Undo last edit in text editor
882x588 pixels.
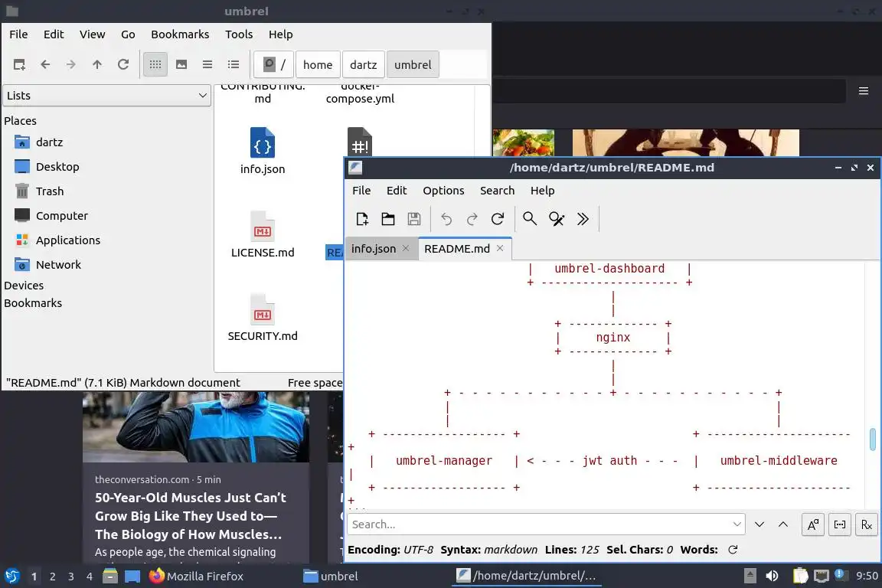[x=446, y=219]
